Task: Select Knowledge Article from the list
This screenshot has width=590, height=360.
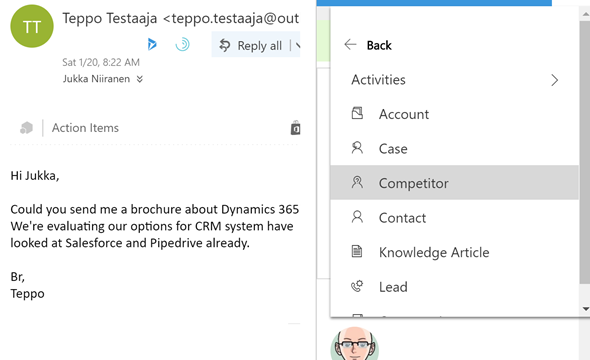Action: (455, 252)
